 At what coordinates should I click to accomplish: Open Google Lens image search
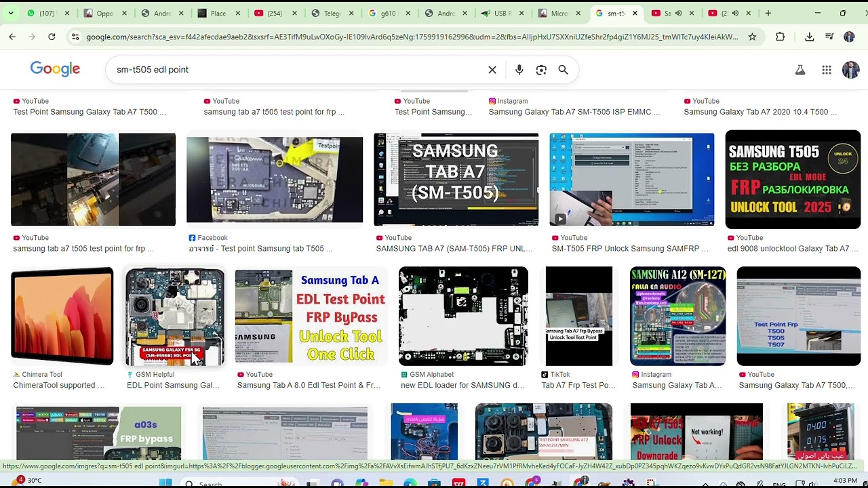541,70
